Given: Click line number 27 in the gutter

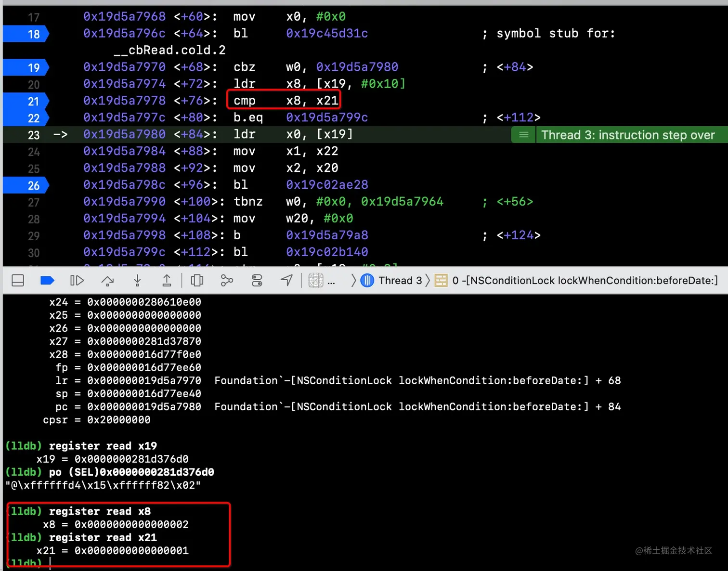Looking at the screenshot, I should click(34, 202).
